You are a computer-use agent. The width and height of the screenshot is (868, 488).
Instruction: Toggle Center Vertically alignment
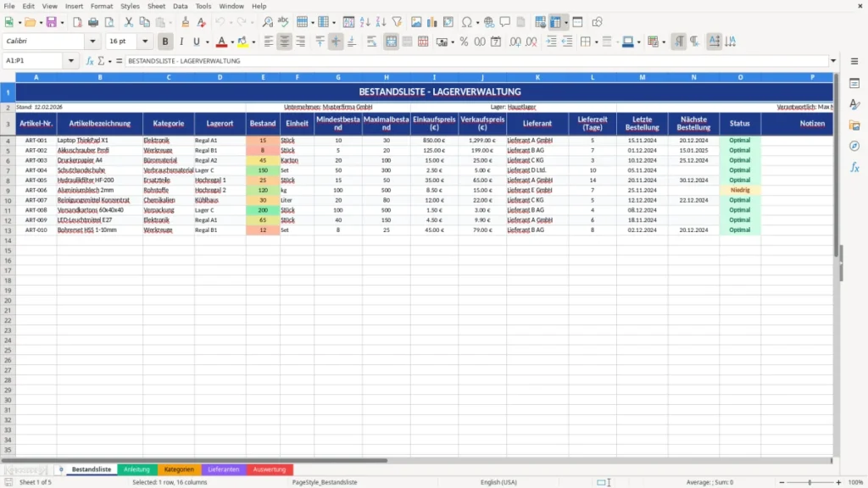336,42
